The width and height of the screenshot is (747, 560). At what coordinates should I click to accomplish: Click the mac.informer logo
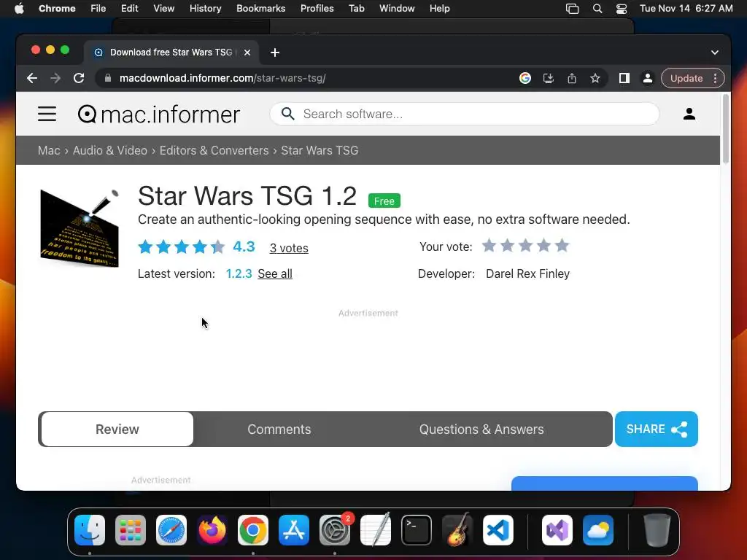tap(158, 114)
